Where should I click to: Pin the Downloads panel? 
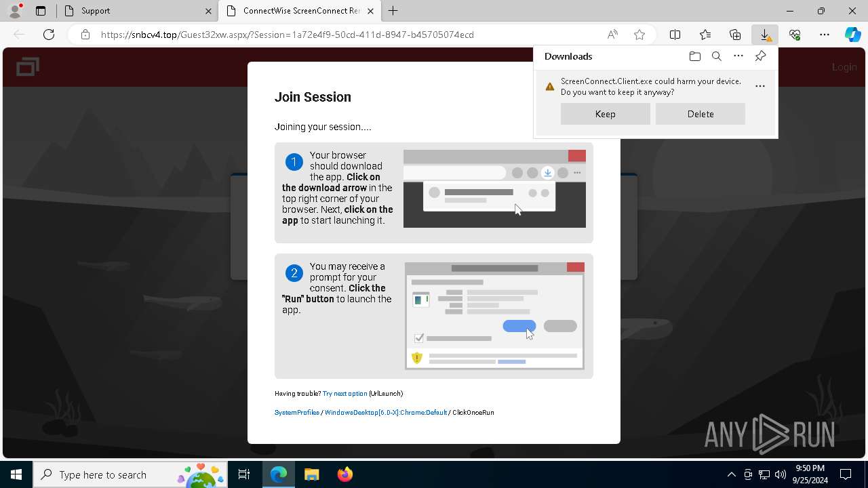tap(760, 56)
